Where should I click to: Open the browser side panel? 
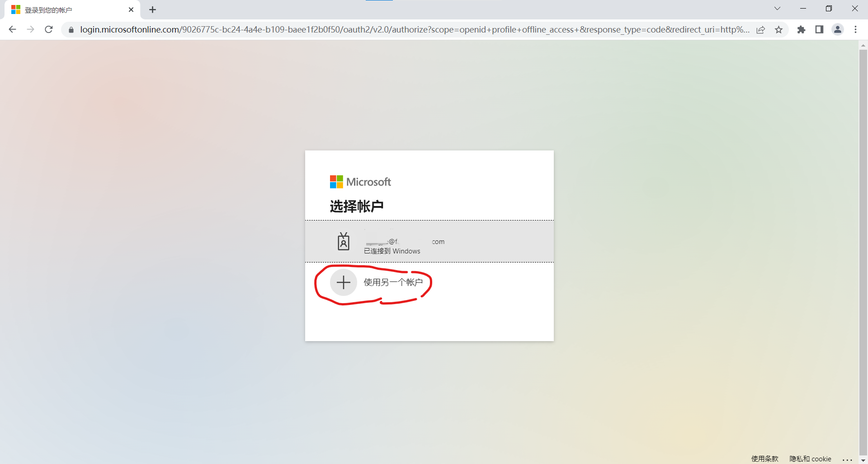[x=819, y=29]
